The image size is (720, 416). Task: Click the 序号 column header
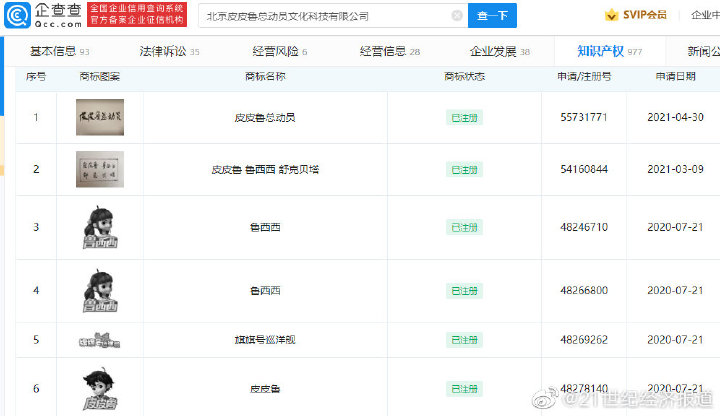point(36,77)
